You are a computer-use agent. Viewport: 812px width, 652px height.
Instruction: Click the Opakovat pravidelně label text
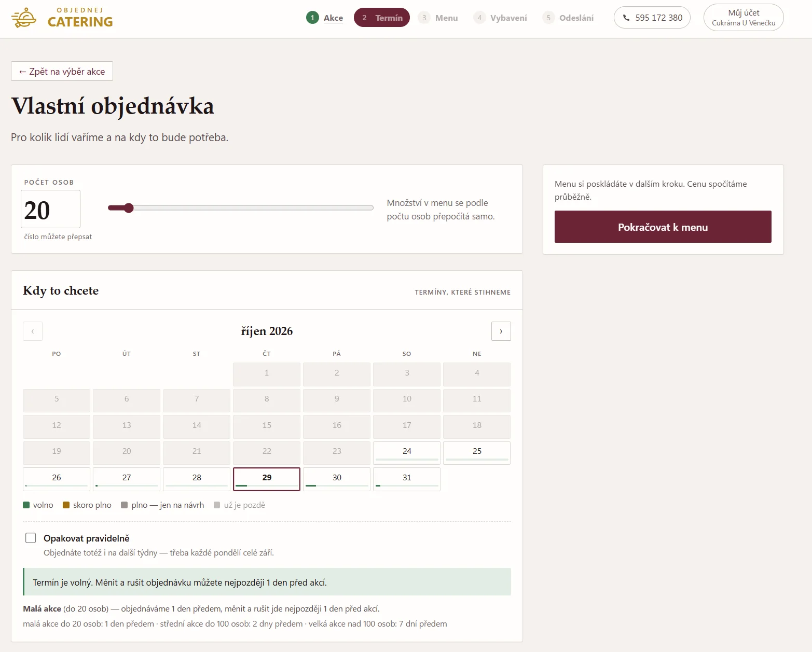(87, 538)
